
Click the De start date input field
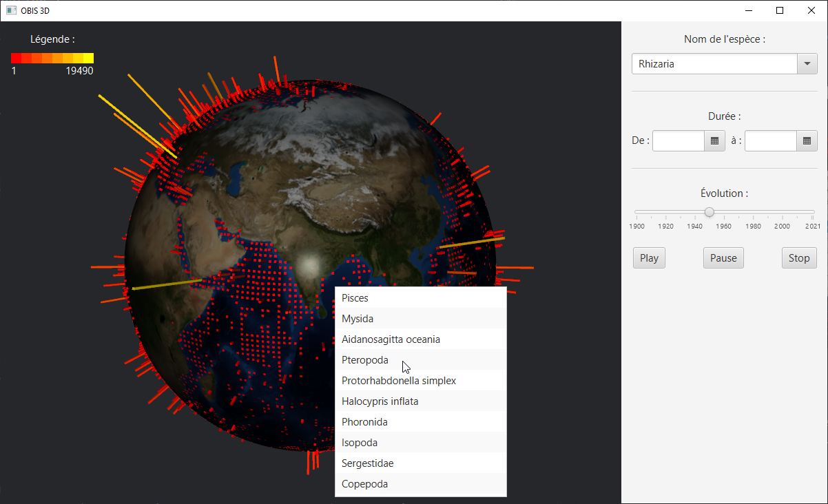point(679,140)
